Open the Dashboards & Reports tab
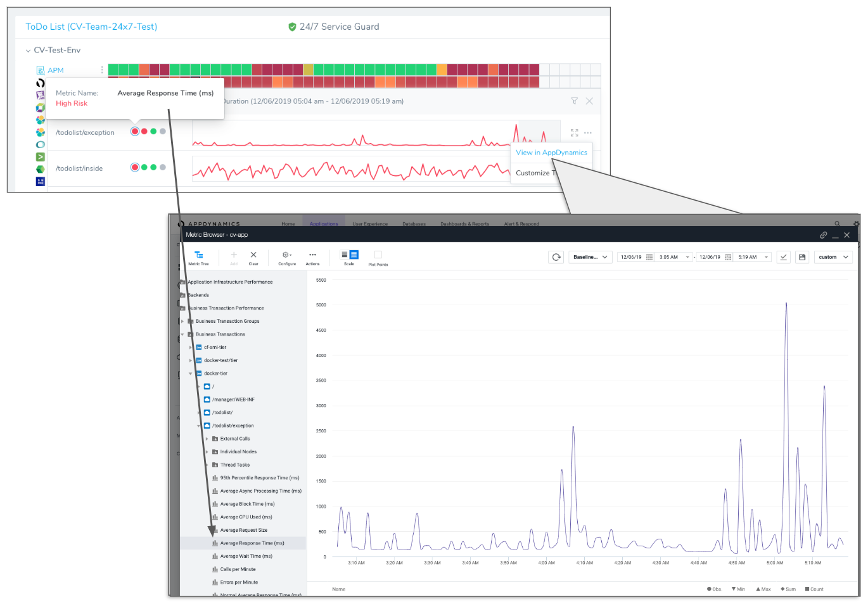Screen dimensions: 868x604 pos(465,224)
